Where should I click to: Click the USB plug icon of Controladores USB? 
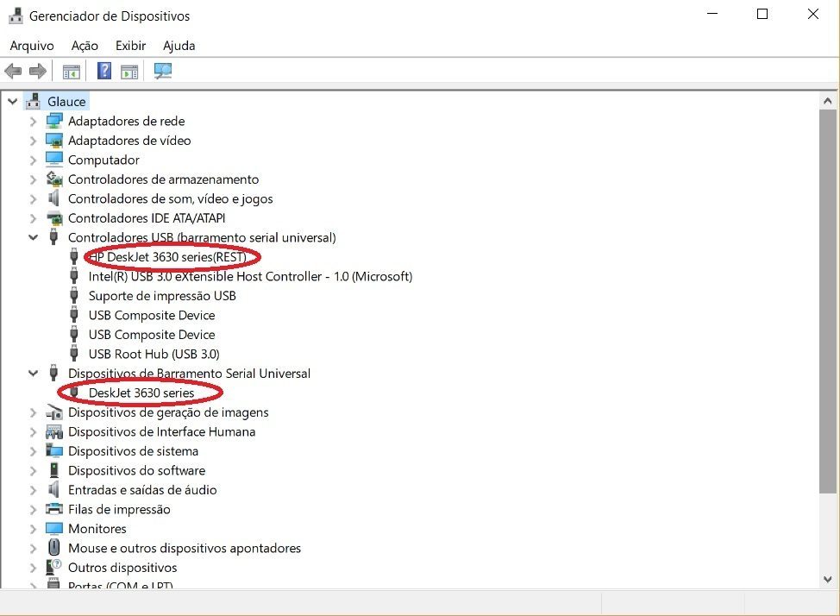click(53, 236)
